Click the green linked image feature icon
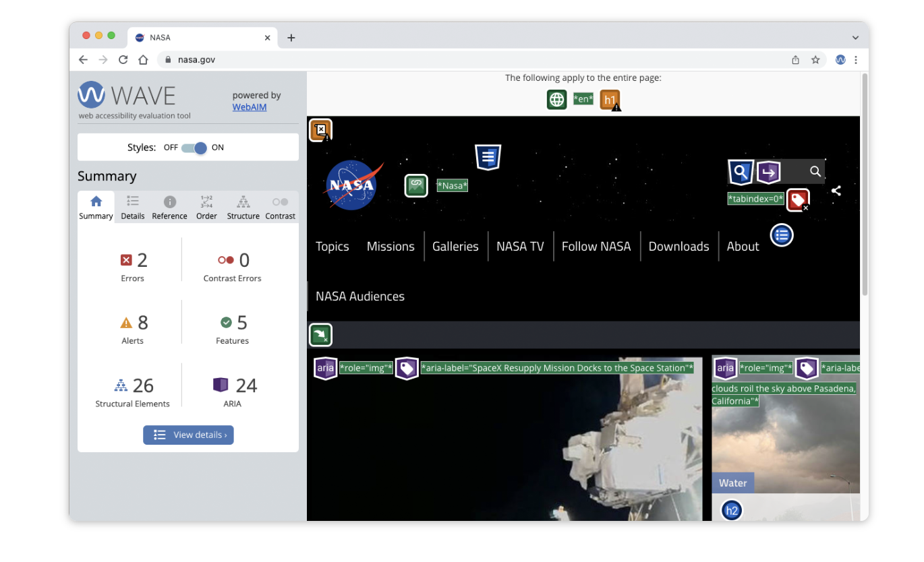 (416, 185)
